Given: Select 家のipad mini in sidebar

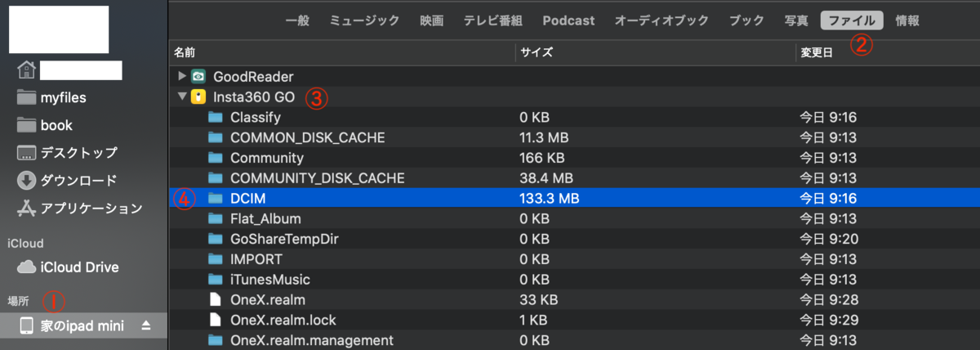Looking at the screenshot, I should (x=82, y=326).
